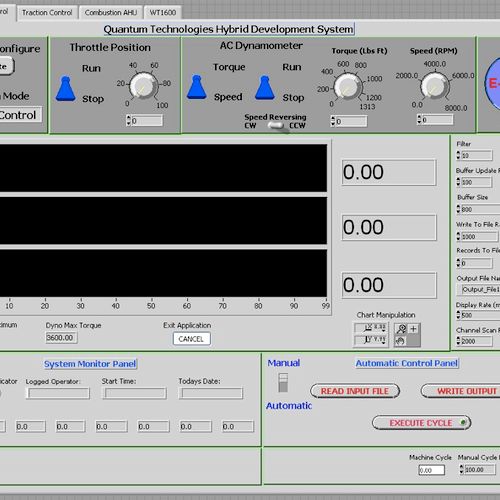Click the Throttle Position dial knob

pos(143,86)
